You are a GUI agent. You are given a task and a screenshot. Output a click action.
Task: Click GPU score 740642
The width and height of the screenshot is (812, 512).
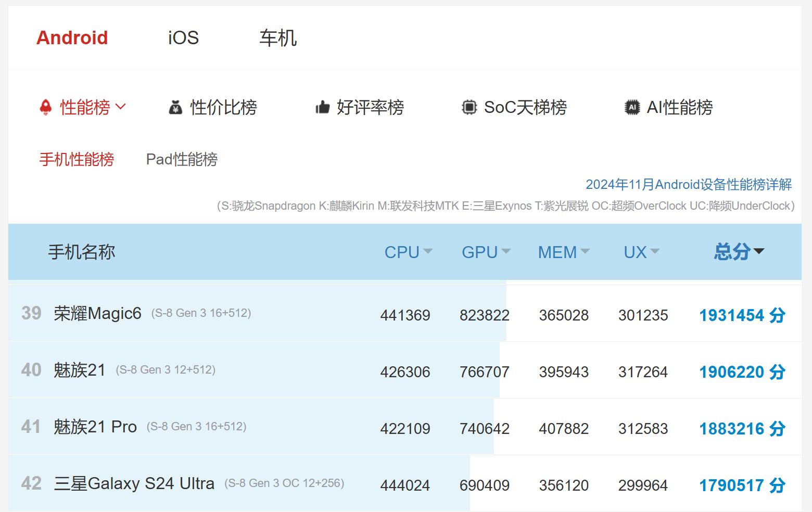485,429
